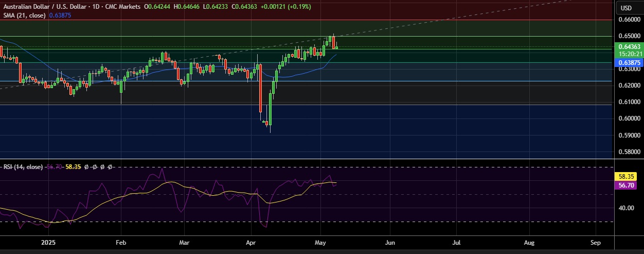Click the 0.61000 price axis label
Viewport: 644px width, 254px height.
click(x=629, y=102)
